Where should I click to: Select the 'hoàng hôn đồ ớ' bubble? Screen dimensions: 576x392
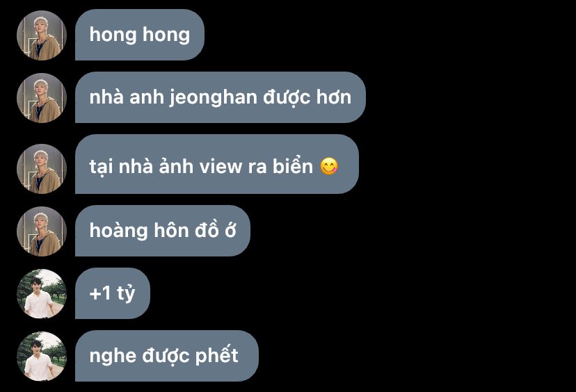click(x=162, y=231)
